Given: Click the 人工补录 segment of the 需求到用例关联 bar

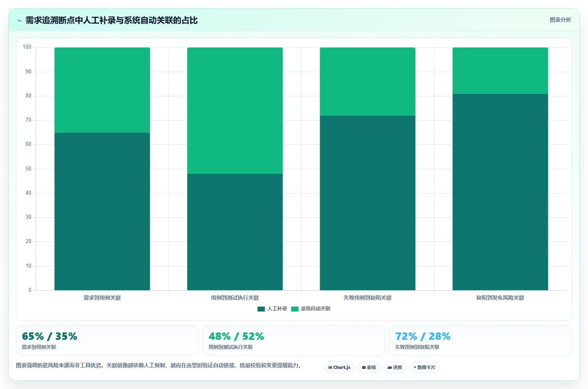Looking at the screenshot, I should 102,212.
